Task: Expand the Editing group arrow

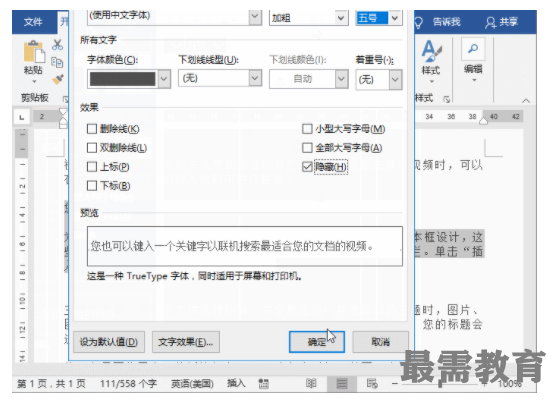Action: tap(474, 80)
